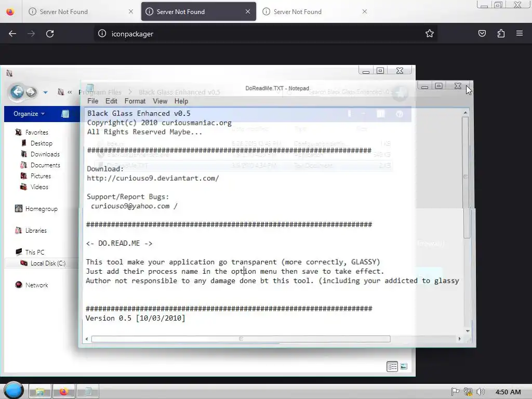
Task: Open Action Center flag in tray
Action: (x=455, y=392)
